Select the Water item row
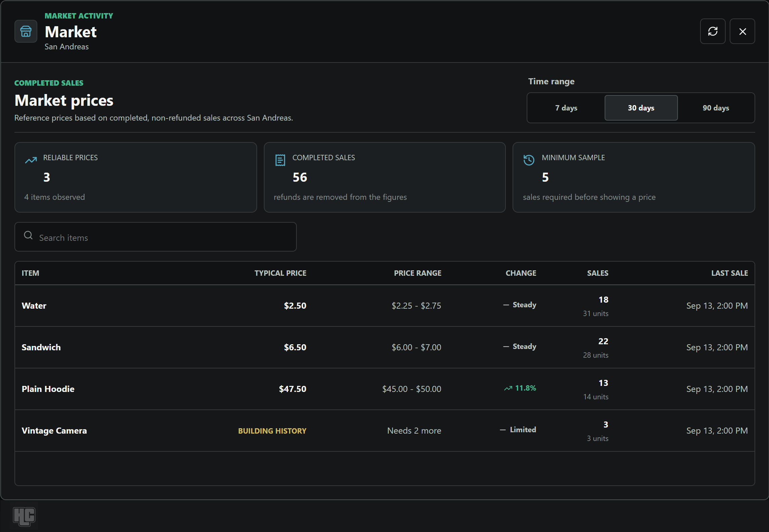This screenshot has width=769, height=532. [x=385, y=306]
